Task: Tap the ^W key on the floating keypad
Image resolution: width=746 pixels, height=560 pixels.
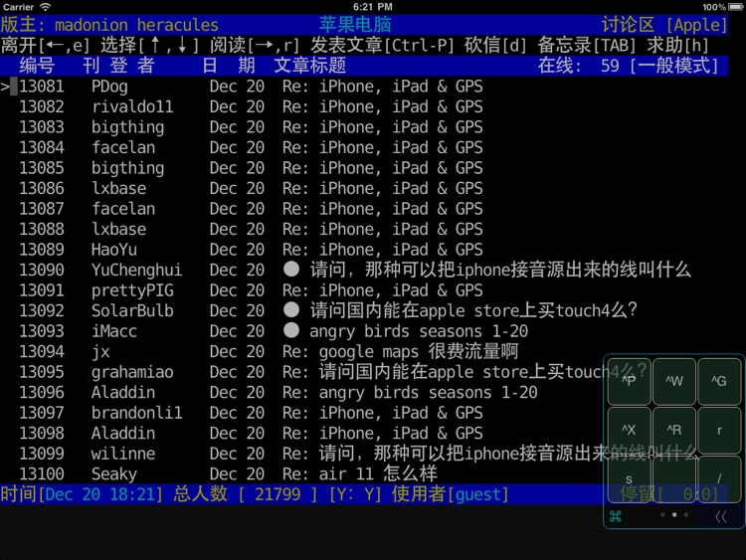Action: [x=674, y=381]
